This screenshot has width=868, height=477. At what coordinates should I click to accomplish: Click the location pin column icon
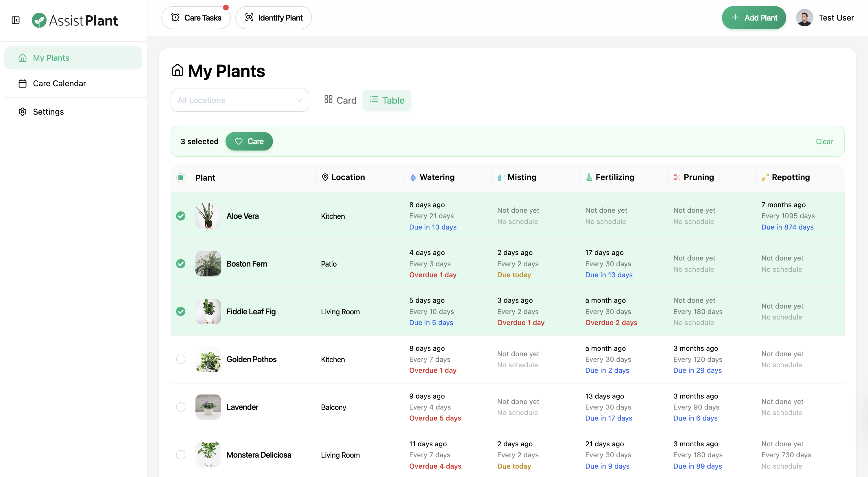(x=325, y=177)
